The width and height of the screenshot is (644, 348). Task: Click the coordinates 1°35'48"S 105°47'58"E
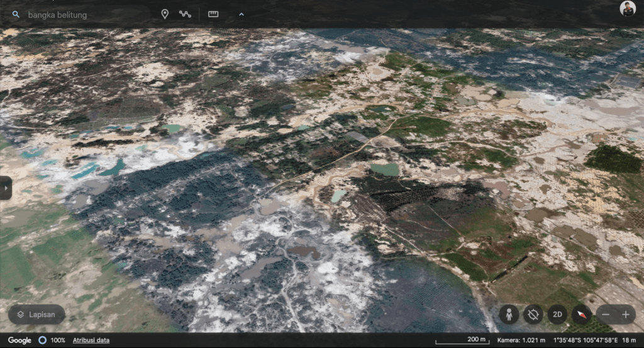point(586,340)
